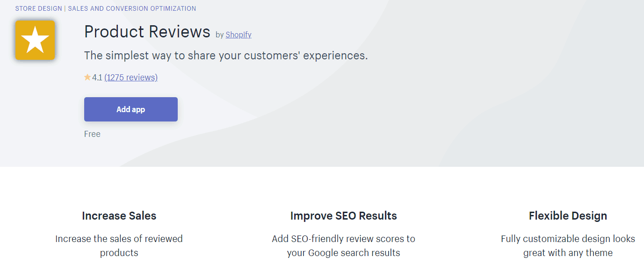Select the Improve SEO Results heading
This screenshot has height=278, width=644.
pos(343,216)
